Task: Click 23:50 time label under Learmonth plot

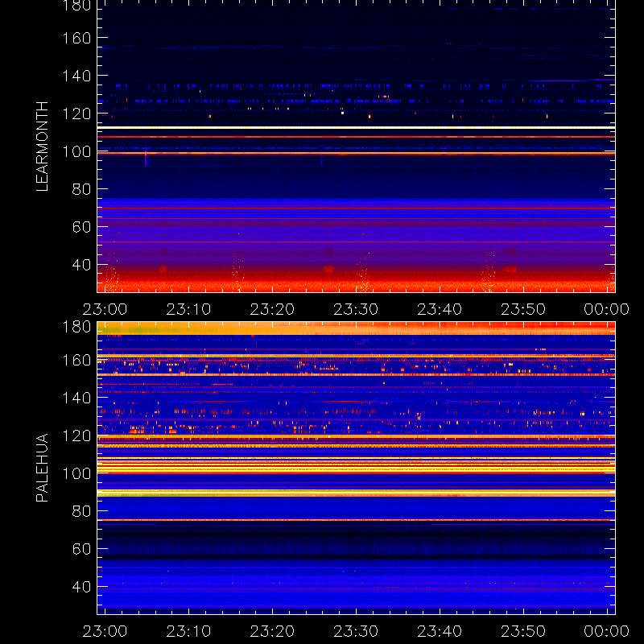Action: pyautogui.click(x=523, y=309)
